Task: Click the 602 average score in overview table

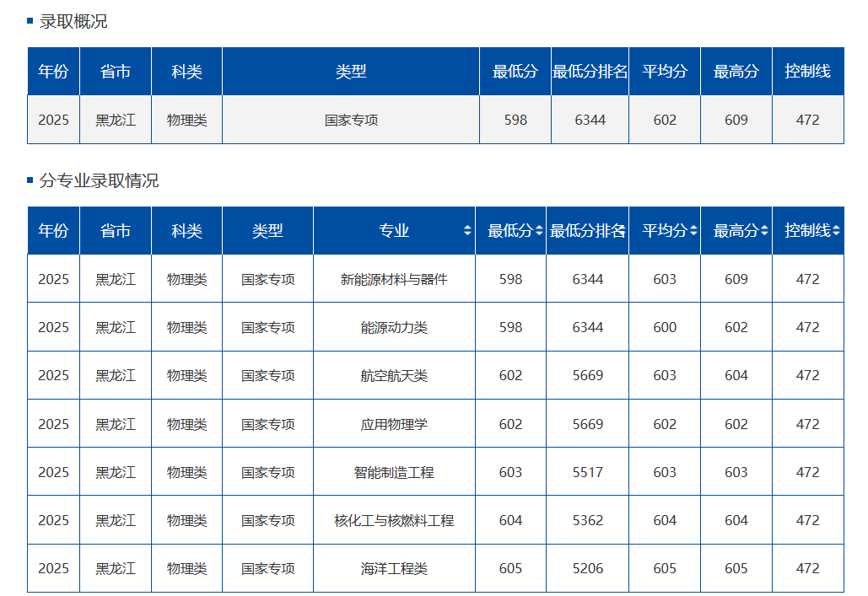Action: pyautogui.click(x=665, y=120)
